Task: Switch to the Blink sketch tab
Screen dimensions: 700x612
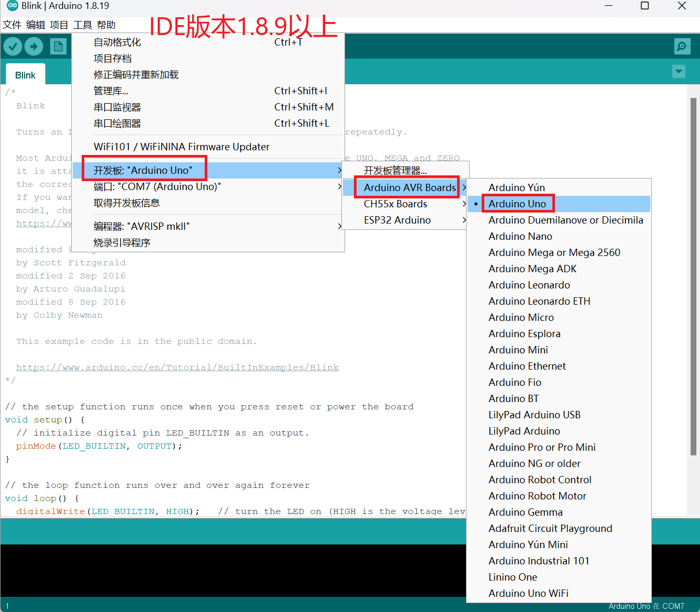Action: (x=25, y=75)
